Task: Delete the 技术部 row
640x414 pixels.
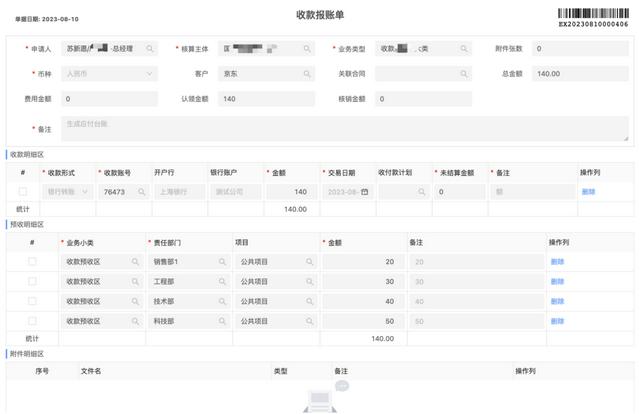Action: pyautogui.click(x=557, y=301)
